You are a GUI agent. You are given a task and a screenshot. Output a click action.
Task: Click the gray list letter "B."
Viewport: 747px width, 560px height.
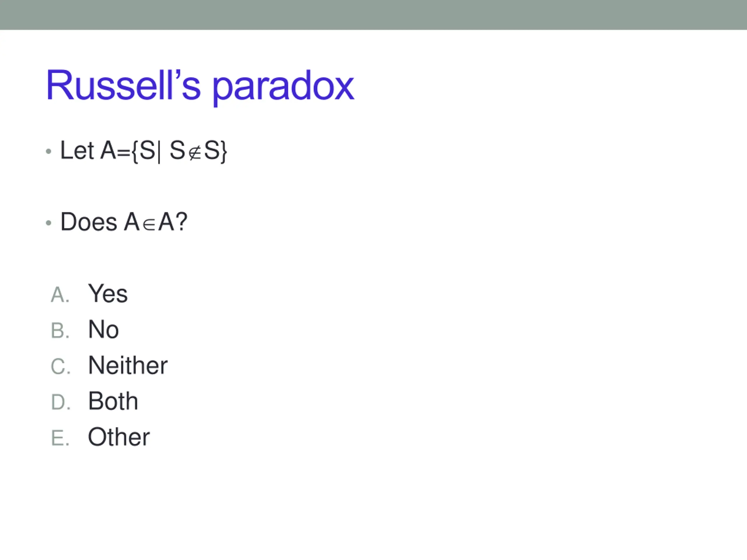point(60,330)
